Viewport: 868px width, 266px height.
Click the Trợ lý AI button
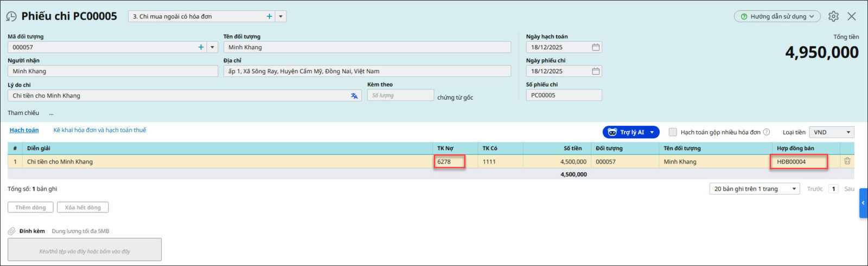(x=630, y=132)
